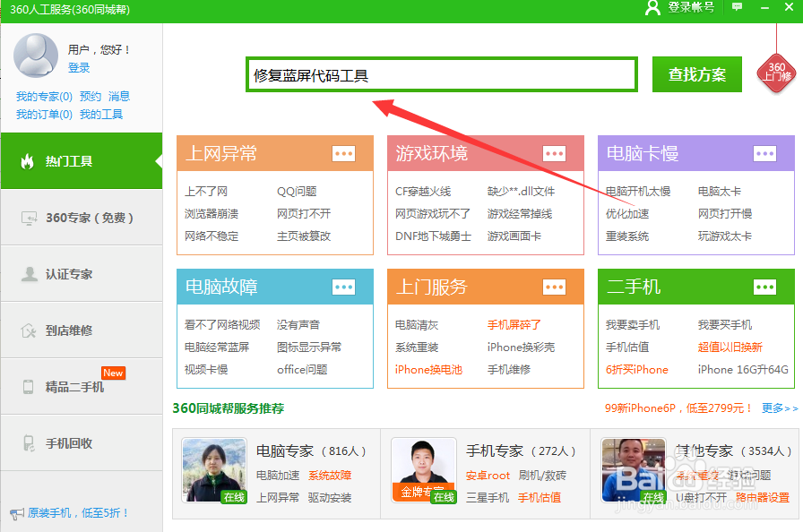Click the 其他专家 photo thumbnail
The image size is (803, 532).
click(x=634, y=470)
